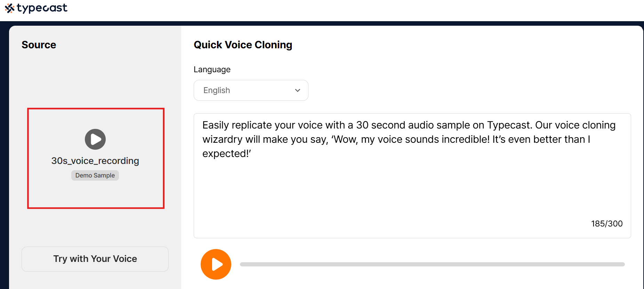Click the audio progress bar track
This screenshot has width=644, height=289.
pos(432,264)
